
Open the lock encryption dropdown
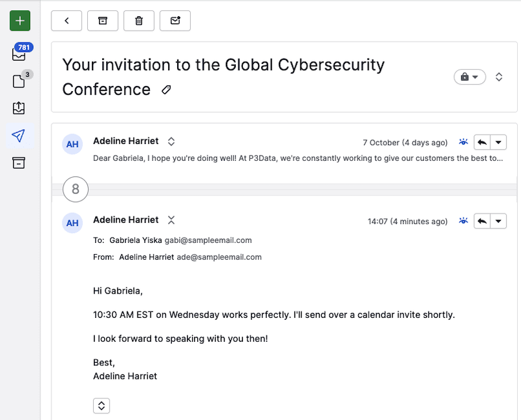(x=470, y=77)
